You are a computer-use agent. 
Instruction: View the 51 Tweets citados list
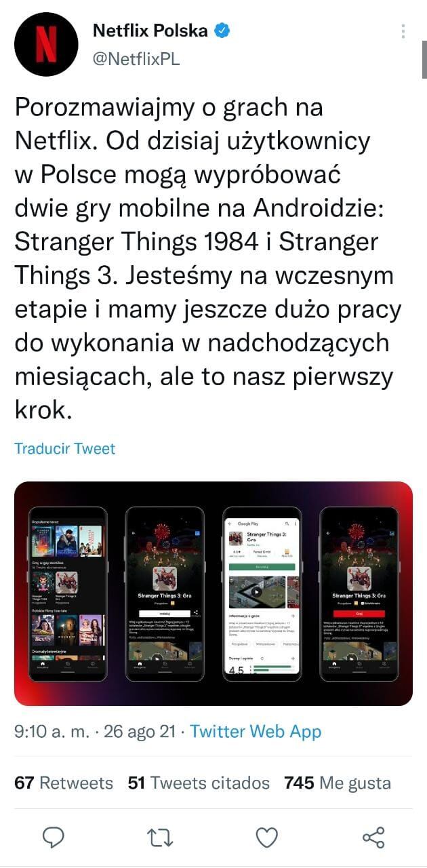coord(199,783)
